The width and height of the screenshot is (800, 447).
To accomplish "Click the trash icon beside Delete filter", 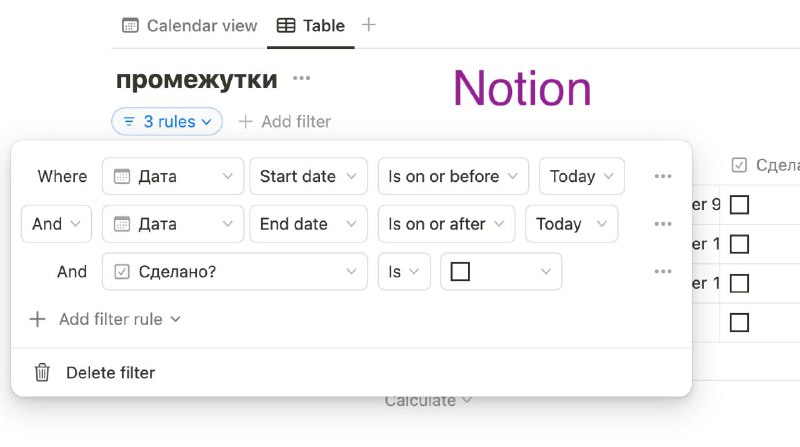I will (x=42, y=372).
